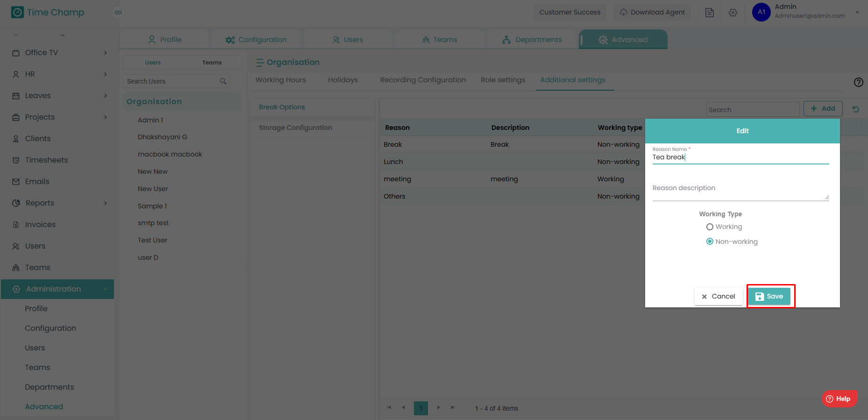This screenshot has height=420, width=868.
Task: Open the document icon in top bar
Action: [709, 13]
